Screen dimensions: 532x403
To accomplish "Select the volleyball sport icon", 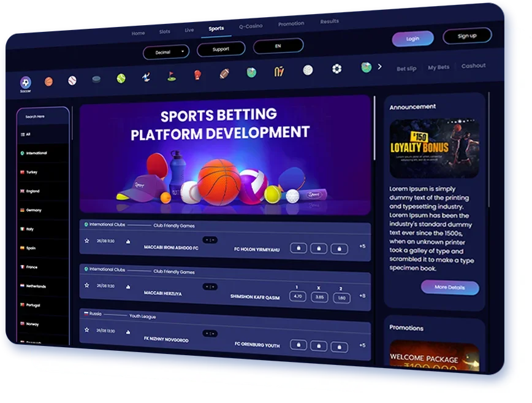I will pyautogui.click(x=308, y=70).
